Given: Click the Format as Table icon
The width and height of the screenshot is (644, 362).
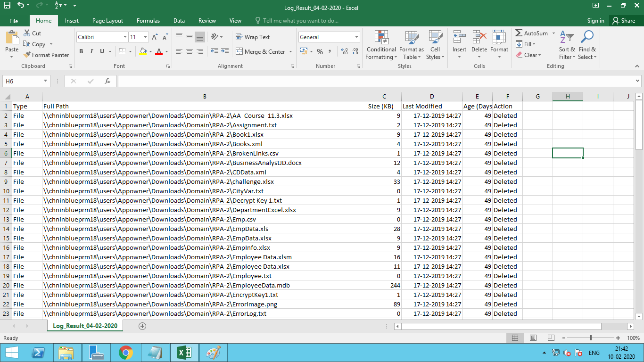Looking at the screenshot, I should pos(412,38).
